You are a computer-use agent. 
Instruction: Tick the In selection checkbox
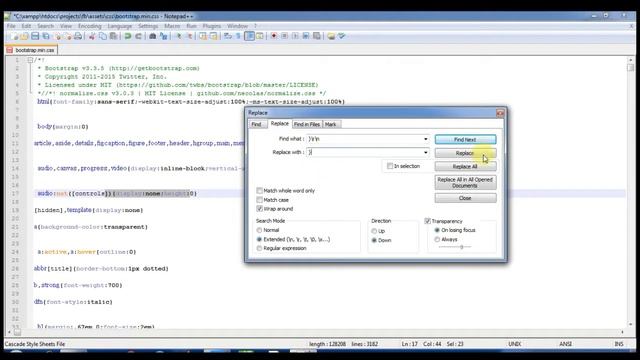pos(390,166)
